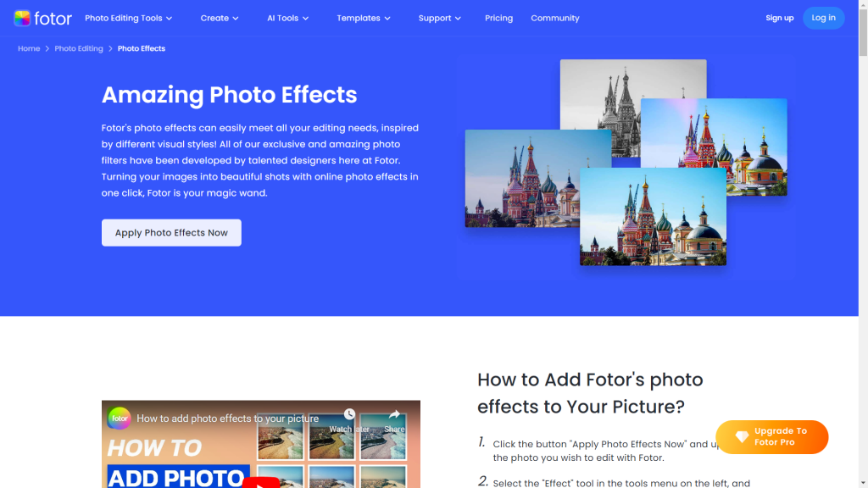Click the Fotor logo in the header
Screen dimensions: 868x488
pyautogui.click(x=42, y=18)
